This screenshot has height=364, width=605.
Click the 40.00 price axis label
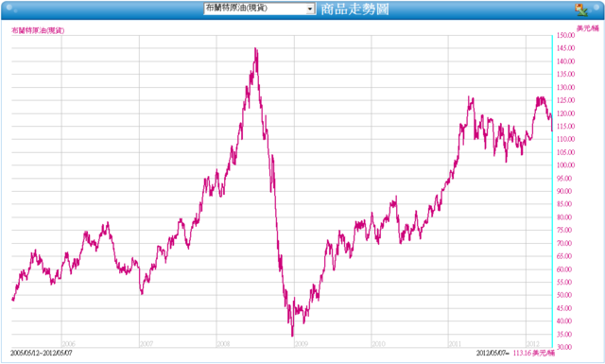point(563,321)
